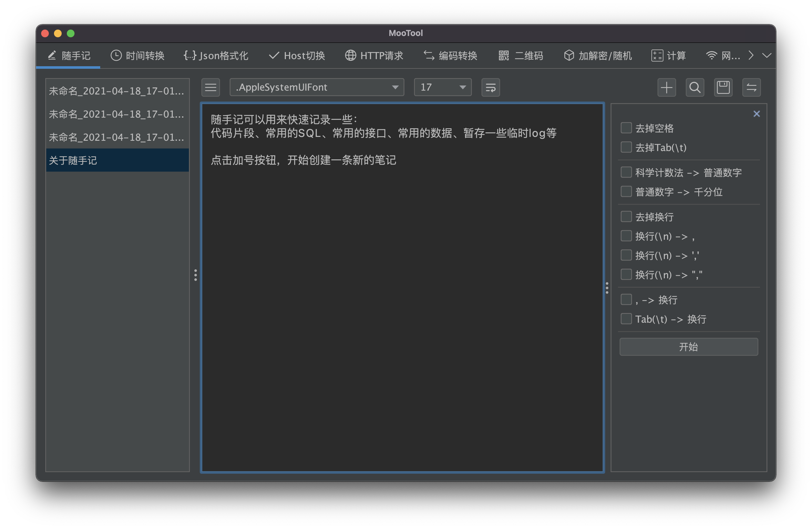Click the cube icon of 加解密/随机

[569, 55]
